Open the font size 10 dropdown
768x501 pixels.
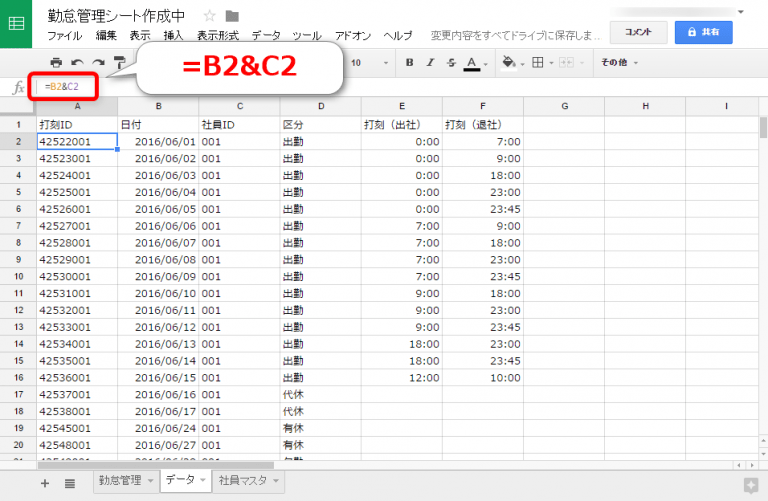tap(369, 63)
